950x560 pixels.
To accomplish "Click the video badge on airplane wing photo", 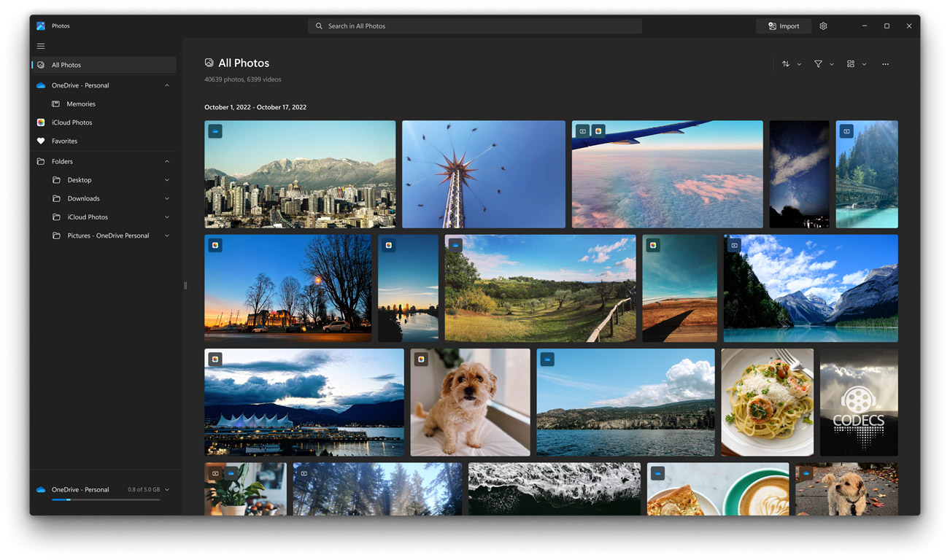I will click(x=582, y=131).
